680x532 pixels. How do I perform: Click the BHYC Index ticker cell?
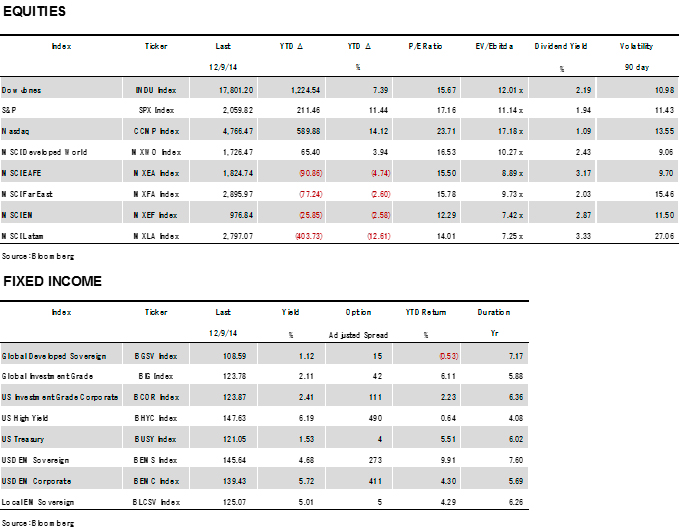tap(156, 417)
